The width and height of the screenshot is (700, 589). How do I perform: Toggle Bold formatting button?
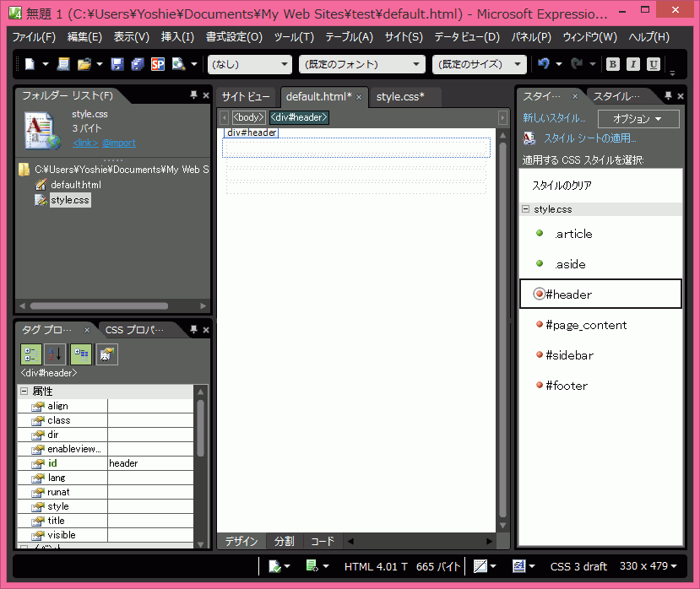tap(612, 64)
